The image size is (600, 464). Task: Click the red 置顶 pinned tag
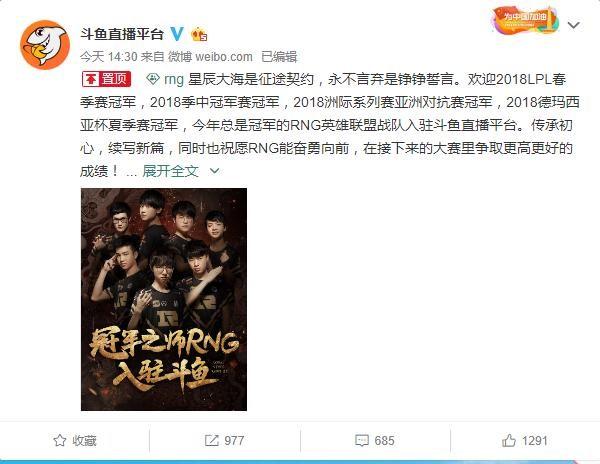pyautogui.click(x=107, y=79)
